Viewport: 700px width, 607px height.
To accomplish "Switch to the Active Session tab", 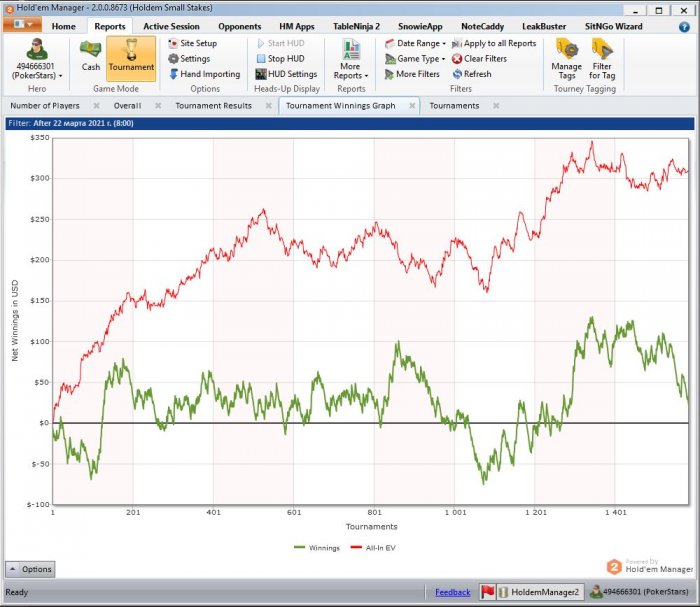I will click(171, 26).
